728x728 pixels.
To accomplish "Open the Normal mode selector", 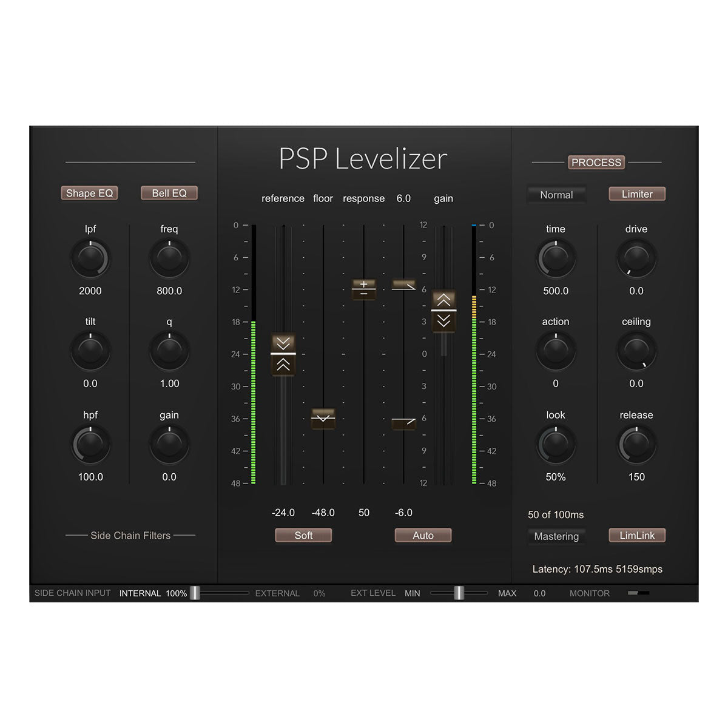I will click(556, 195).
